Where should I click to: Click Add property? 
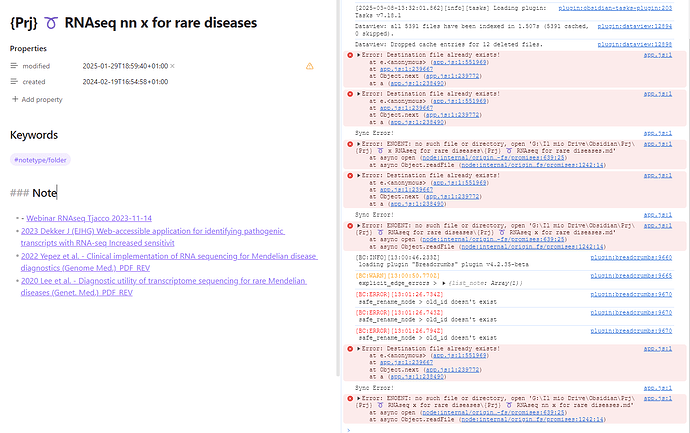pos(37,99)
